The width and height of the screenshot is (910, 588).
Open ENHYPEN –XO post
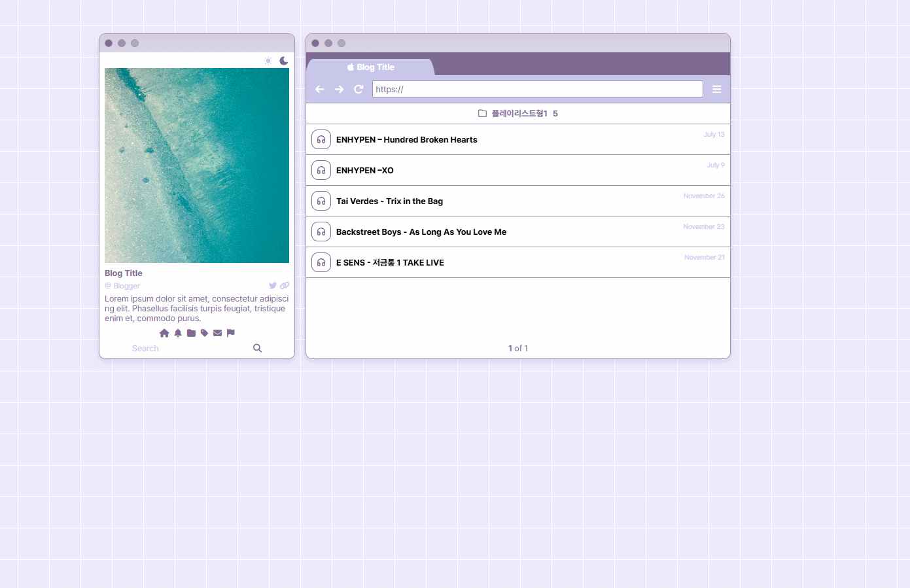click(x=365, y=171)
